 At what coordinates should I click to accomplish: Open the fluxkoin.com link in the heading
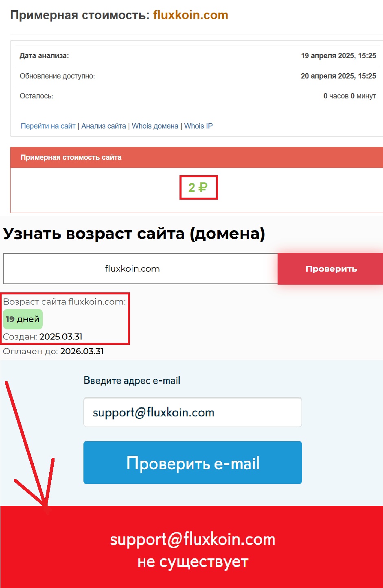pos(190,15)
